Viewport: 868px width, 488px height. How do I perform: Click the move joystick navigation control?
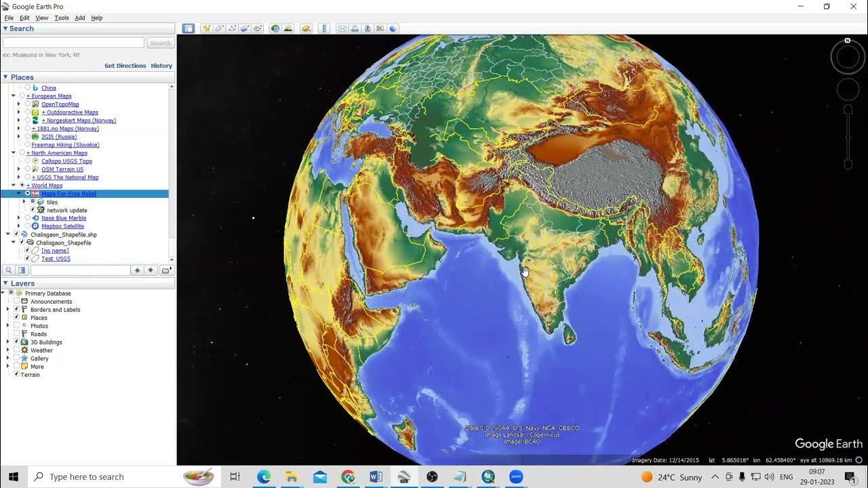[848, 89]
